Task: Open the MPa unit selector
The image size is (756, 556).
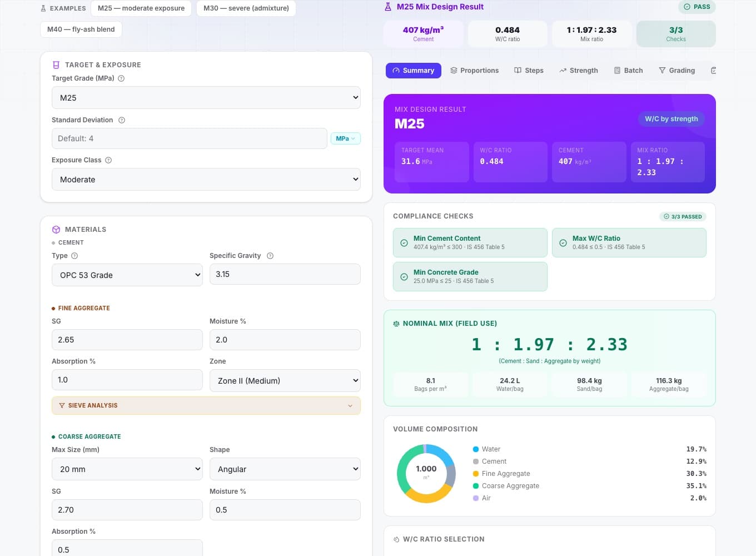Action: pyautogui.click(x=346, y=138)
